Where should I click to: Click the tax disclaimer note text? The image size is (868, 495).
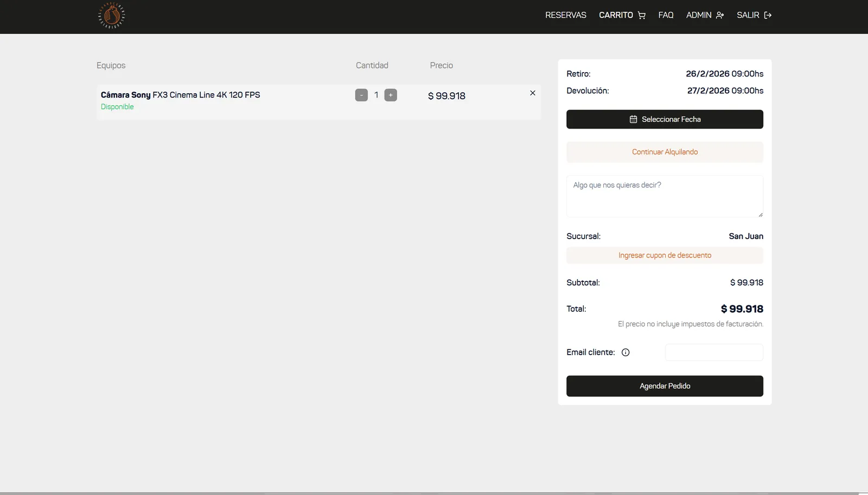(x=691, y=324)
